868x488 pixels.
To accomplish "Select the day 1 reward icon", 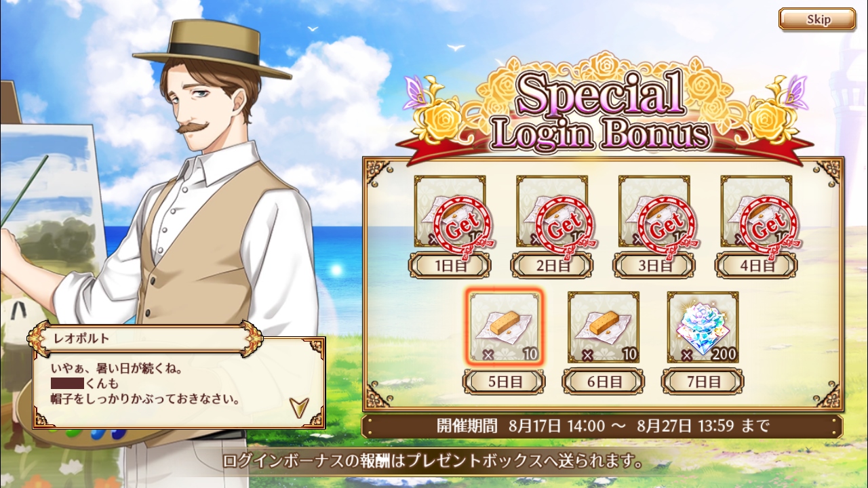I will point(450,211).
